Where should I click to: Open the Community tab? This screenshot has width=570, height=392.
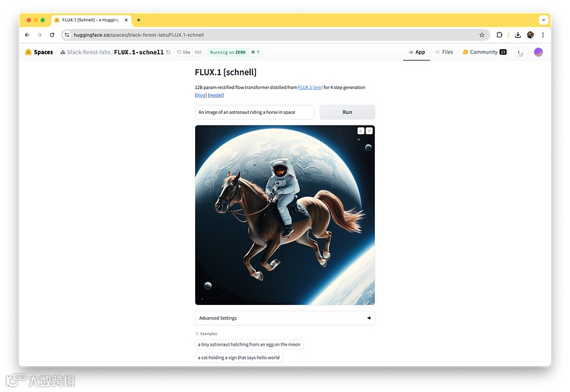(484, 52)
